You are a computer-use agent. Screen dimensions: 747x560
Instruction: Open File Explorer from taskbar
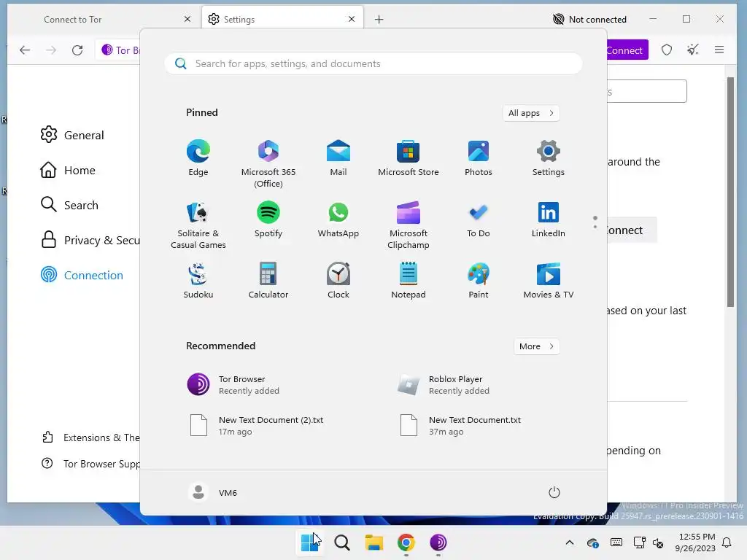374,542
